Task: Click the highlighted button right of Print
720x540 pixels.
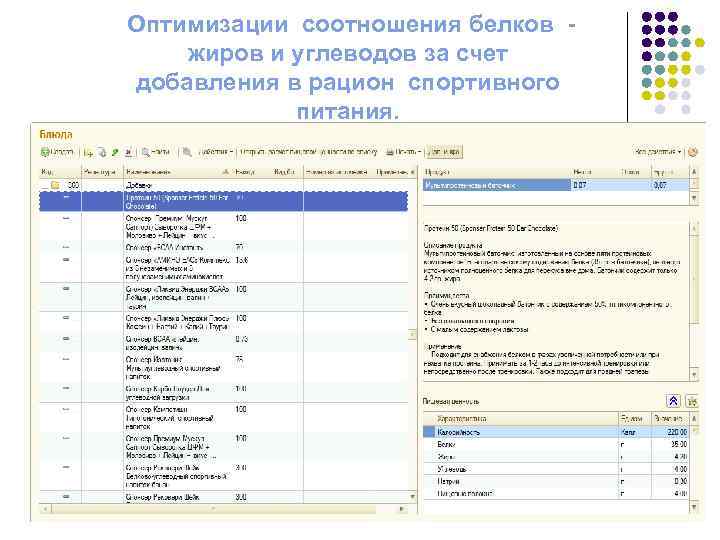Action: 444,152
